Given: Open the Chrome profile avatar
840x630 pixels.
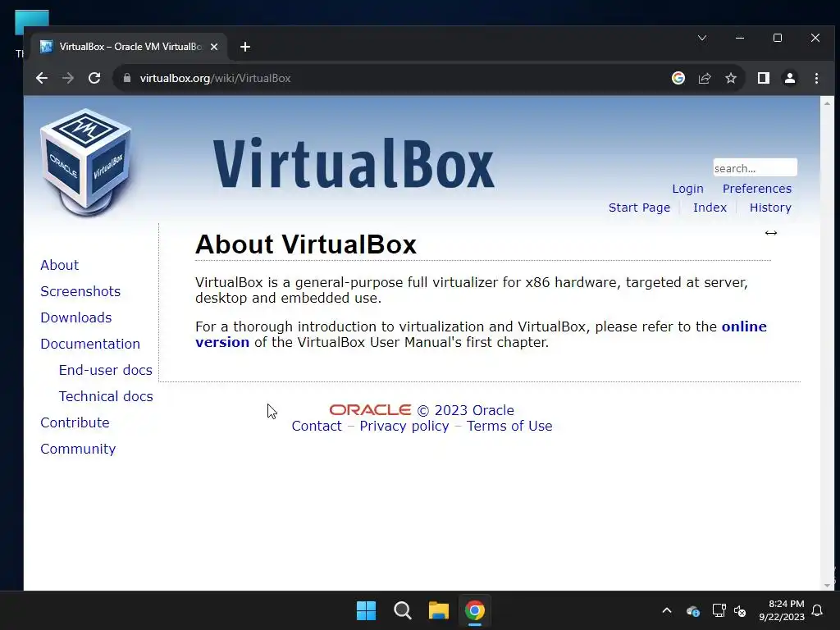Looking at the screenshot, I should pyautogui.click(x=790, y=78).
